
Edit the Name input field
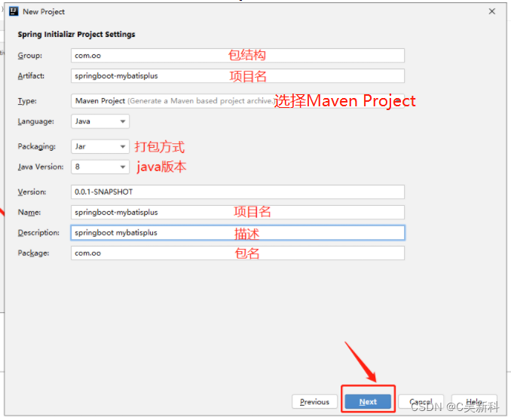[237, 213]
